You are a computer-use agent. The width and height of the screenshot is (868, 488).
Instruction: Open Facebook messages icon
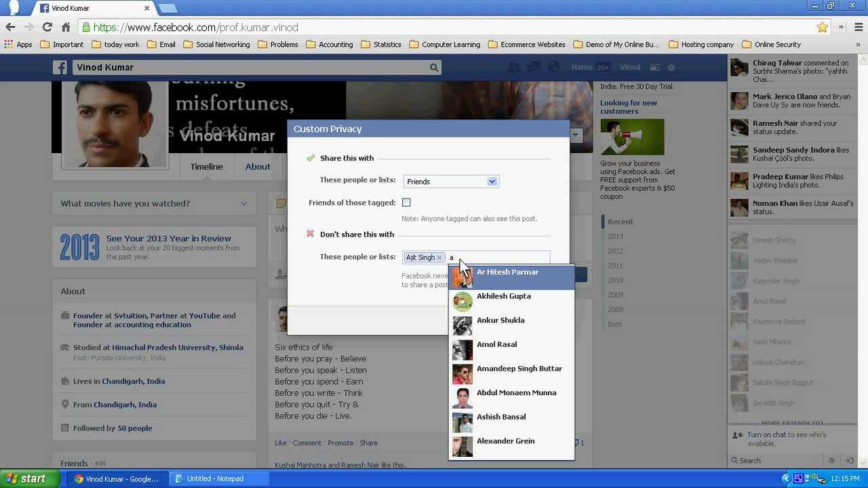534,67
